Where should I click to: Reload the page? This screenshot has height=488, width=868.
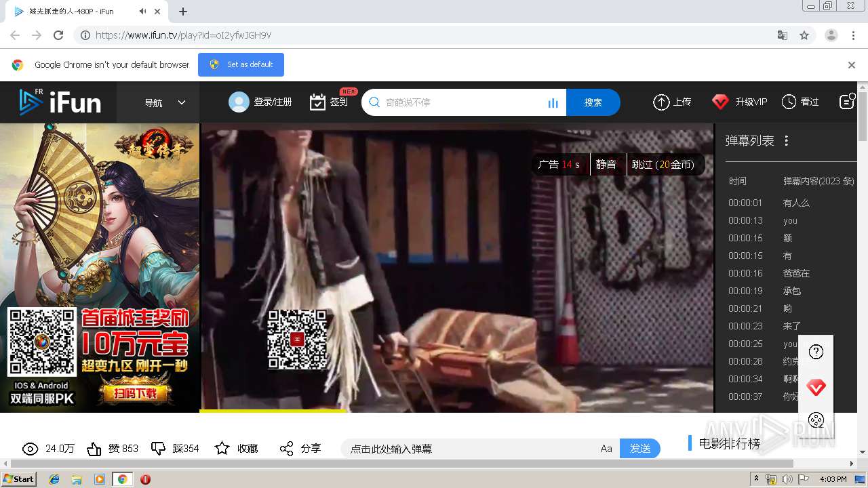point(58,35)
